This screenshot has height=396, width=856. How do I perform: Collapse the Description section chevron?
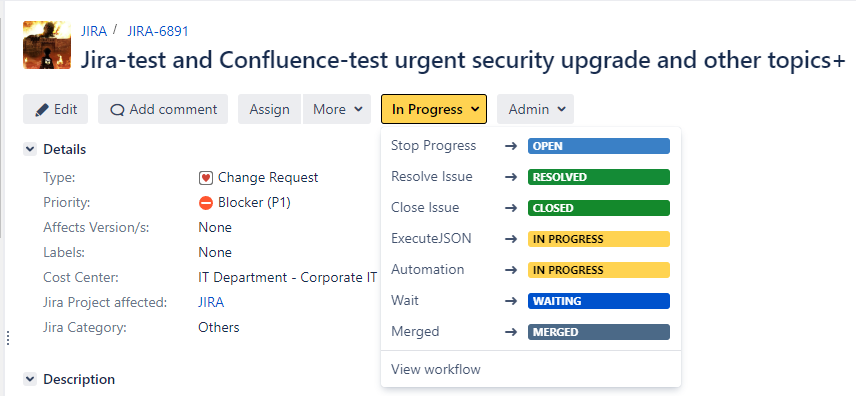point(30,379)
